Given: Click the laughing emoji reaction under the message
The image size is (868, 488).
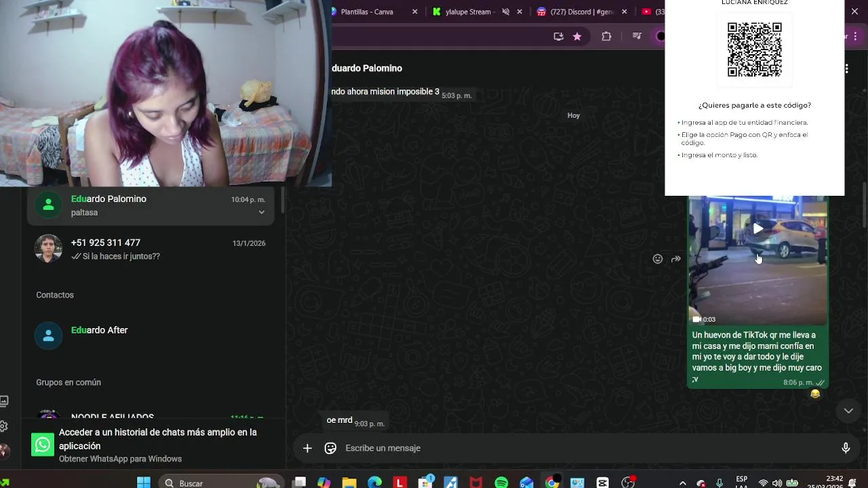Looking at the screenshot, I should pyautogui.click(x=815, y=394).
